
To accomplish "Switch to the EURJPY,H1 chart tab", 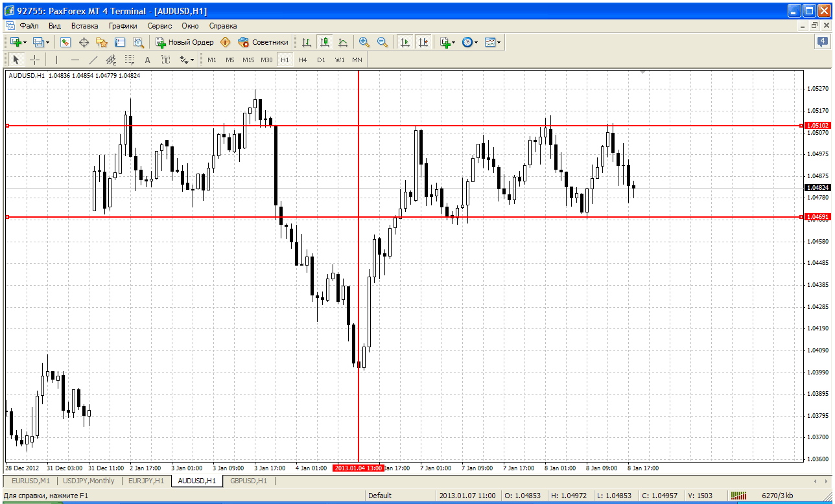I will click(x=146, y=481).
